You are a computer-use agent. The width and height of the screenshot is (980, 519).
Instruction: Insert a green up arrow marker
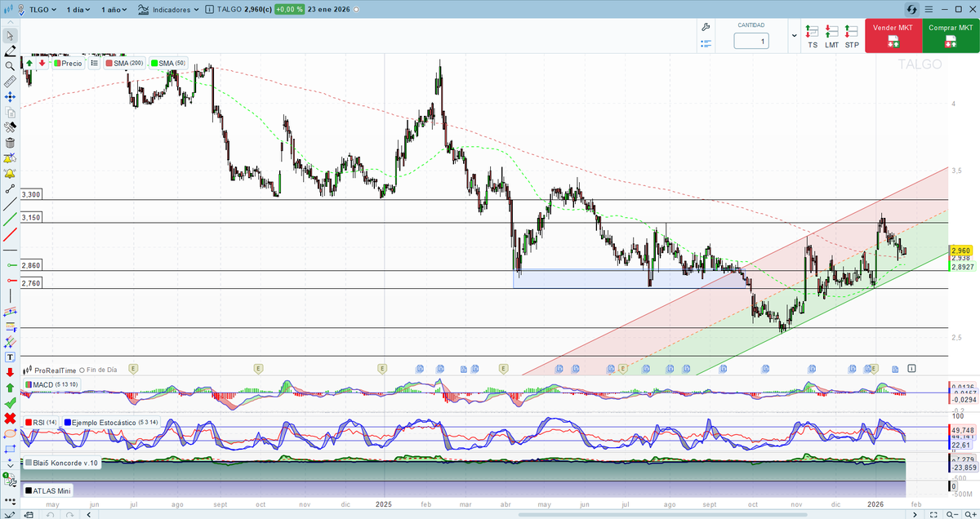pos(10,388)
